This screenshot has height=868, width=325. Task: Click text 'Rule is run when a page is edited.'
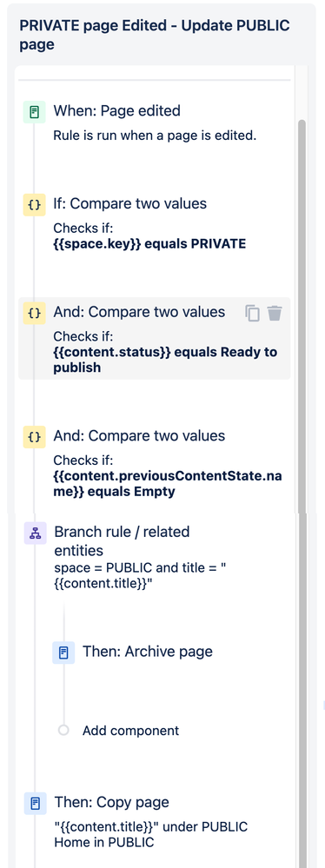155,136
